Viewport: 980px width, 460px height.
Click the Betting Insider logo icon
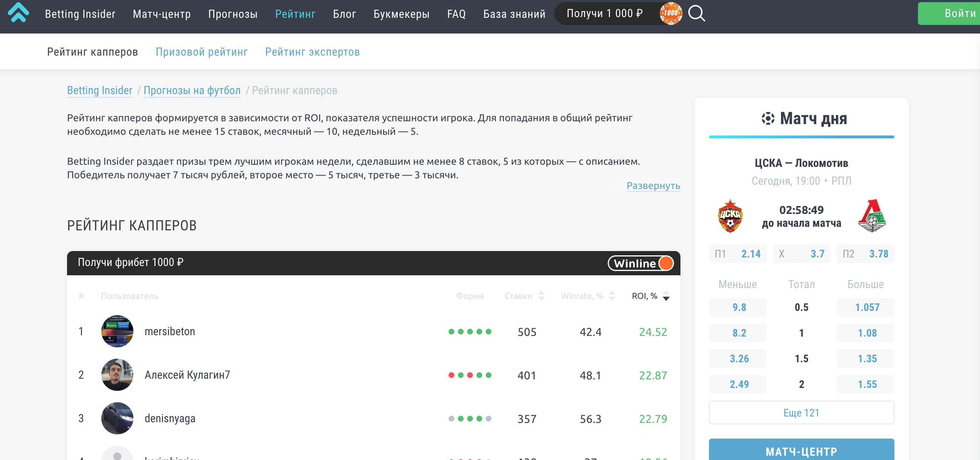click(18, 12)
